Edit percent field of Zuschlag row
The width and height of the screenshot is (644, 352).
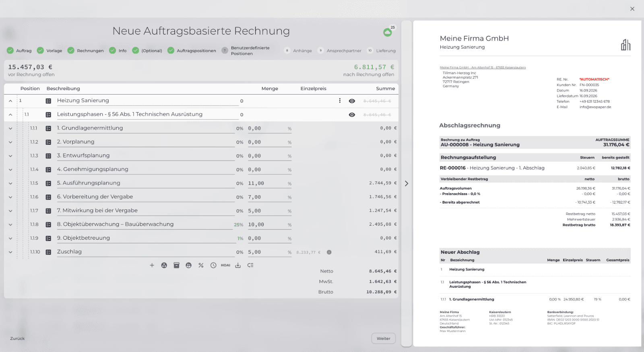270,252
